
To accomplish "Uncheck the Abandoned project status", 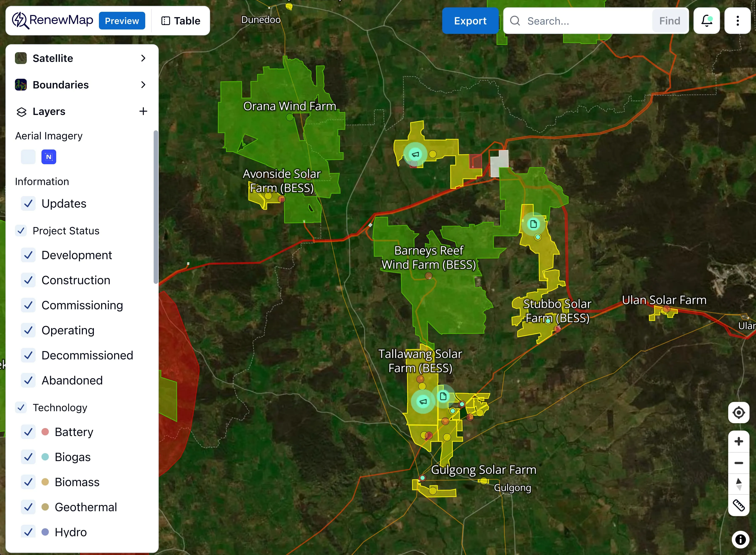I will pyautogui.click(x=28, y=380).
